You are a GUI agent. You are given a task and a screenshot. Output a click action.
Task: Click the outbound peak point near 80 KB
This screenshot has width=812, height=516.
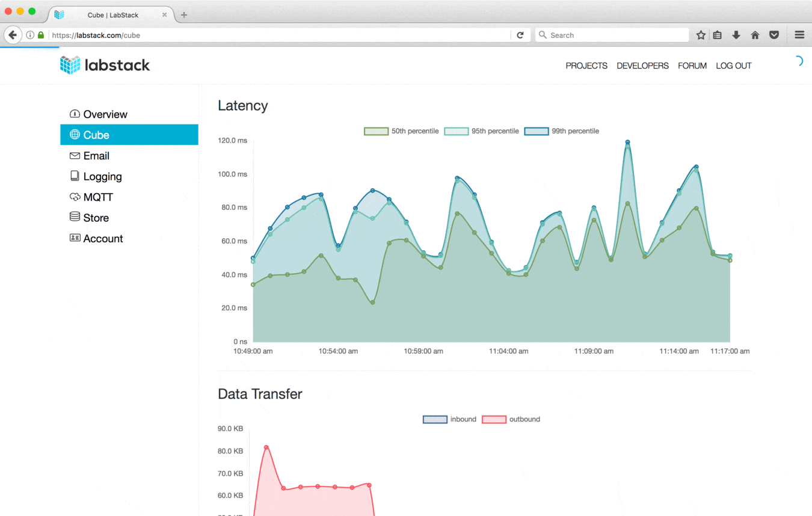coord(266,447)
